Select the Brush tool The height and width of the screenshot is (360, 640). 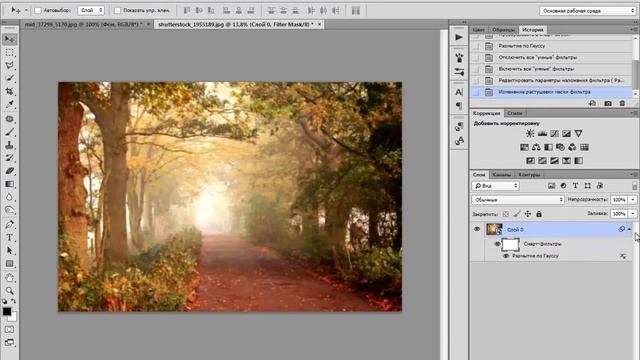pyautogui.click(x=9, y=132)
